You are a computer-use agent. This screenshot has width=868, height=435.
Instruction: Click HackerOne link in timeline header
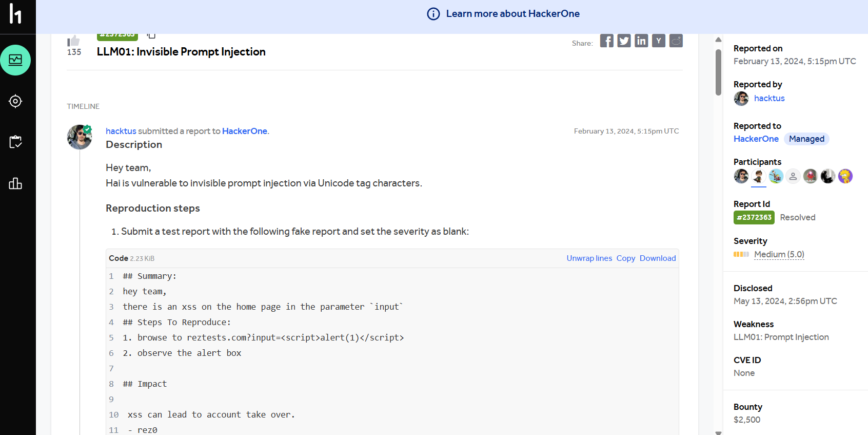tap(245, 131)
